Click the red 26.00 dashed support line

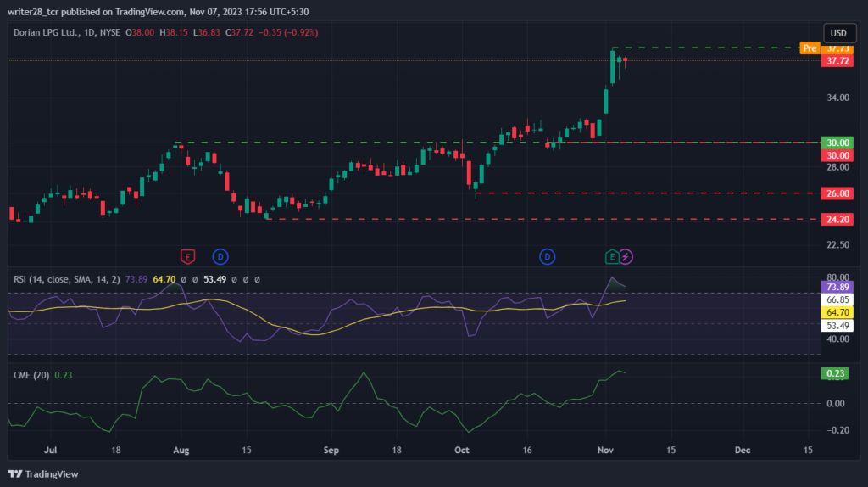[x=648, y=193]
